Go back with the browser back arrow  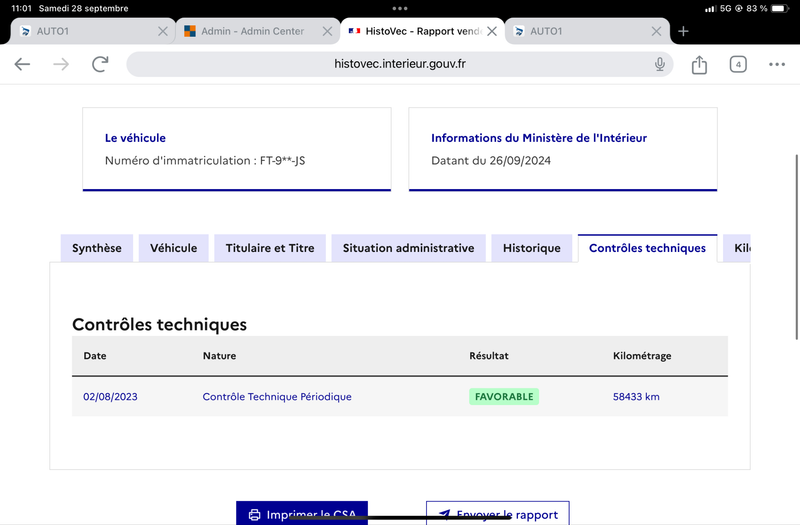pos(22,64)
